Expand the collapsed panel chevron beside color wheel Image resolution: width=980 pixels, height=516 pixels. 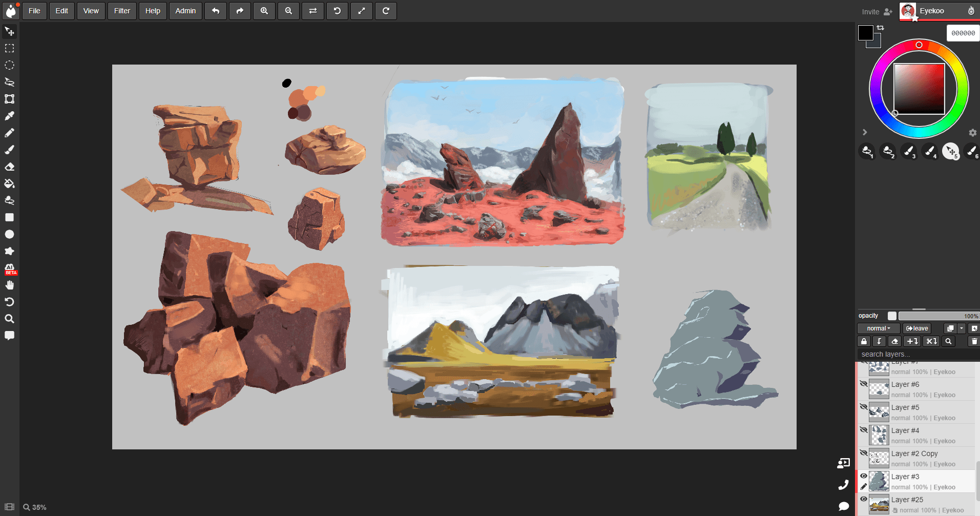pyautogui.click(x=865, y=132)
